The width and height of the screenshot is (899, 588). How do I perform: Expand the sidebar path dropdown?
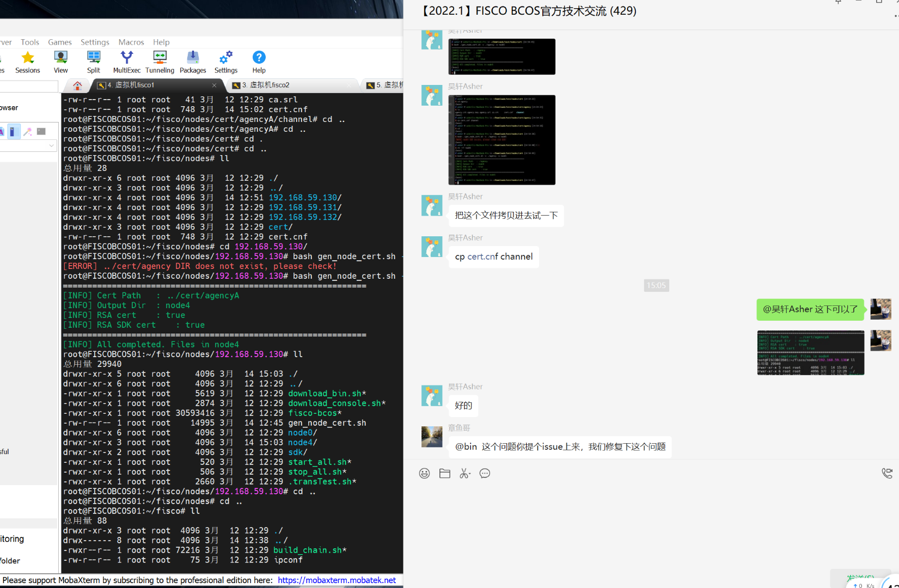pyautogui.click(x=51, y=146)
